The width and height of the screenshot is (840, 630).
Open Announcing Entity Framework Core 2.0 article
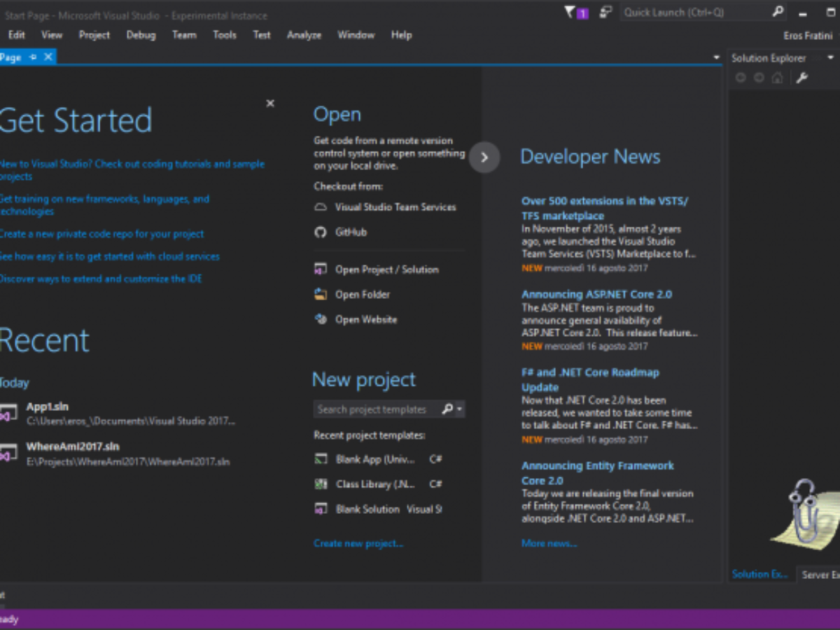pos(598,473)
